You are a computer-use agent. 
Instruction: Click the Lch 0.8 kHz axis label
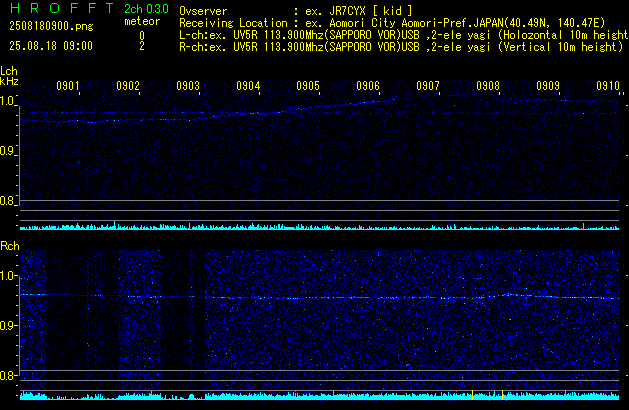pos(7,201)
